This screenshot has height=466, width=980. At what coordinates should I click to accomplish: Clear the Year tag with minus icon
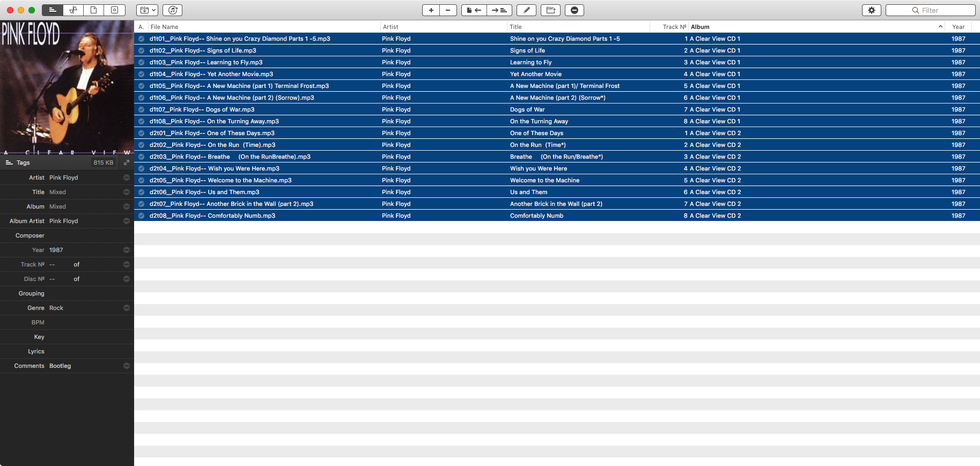click(127, 250)
